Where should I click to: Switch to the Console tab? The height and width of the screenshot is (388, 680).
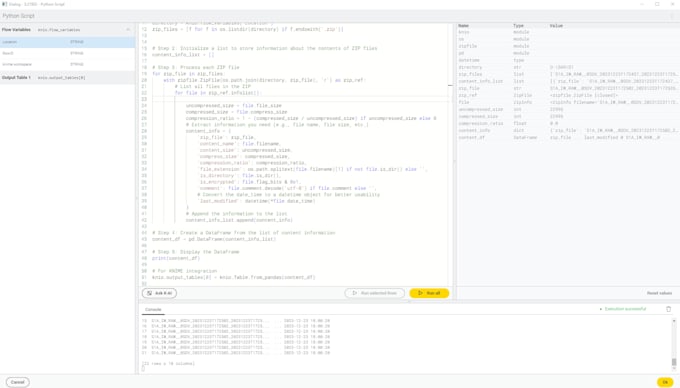153,310
